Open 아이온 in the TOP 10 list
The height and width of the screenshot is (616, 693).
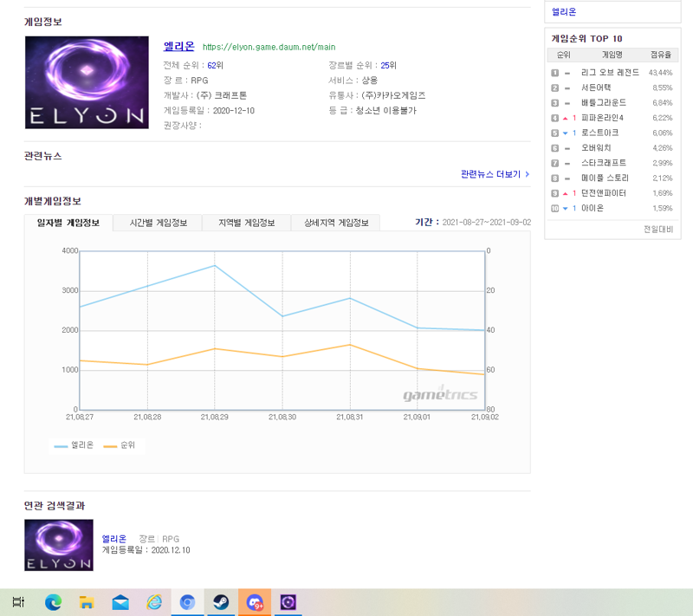pos(593,208)
